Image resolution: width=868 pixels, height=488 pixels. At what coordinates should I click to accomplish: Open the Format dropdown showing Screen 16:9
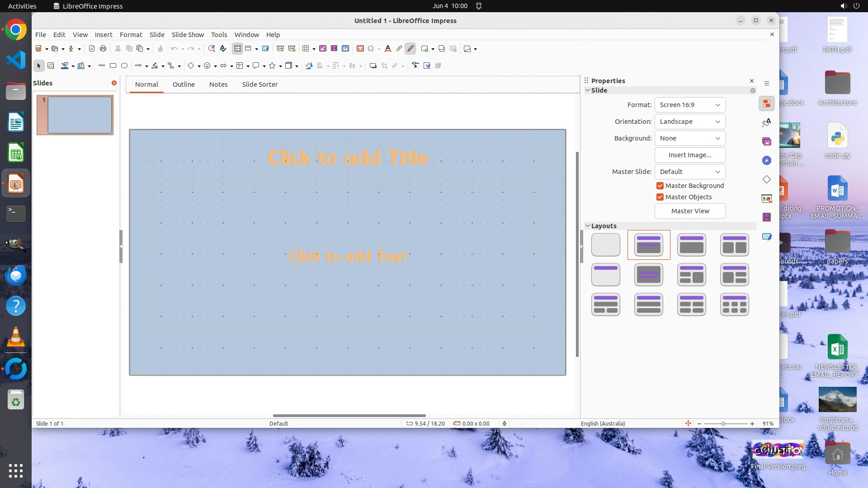690,105
